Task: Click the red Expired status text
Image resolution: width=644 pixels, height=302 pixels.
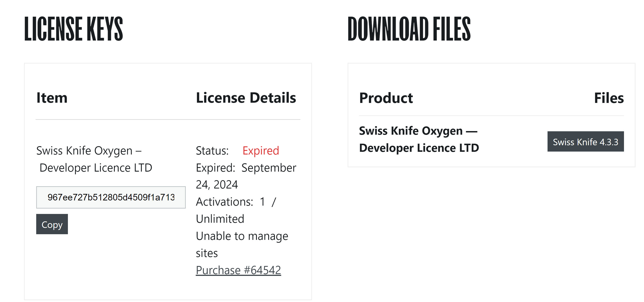Action: [x=261, y=151]
